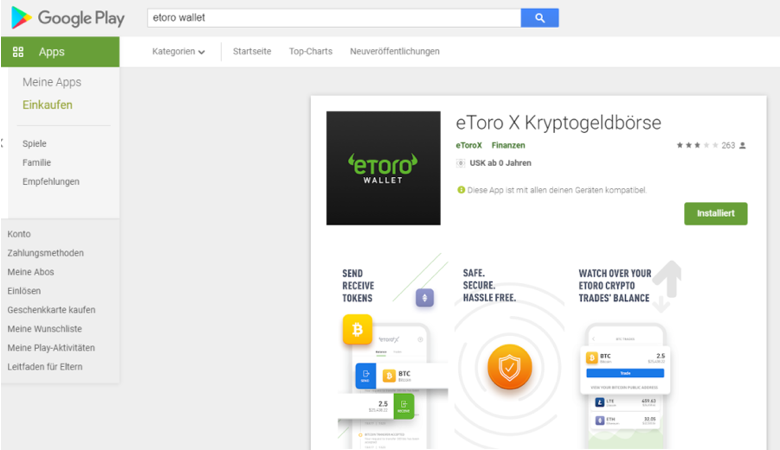This screenshot has height=450, width=780.
Task: Open the Top-Charts tab
Action: [x=310, y=51]
